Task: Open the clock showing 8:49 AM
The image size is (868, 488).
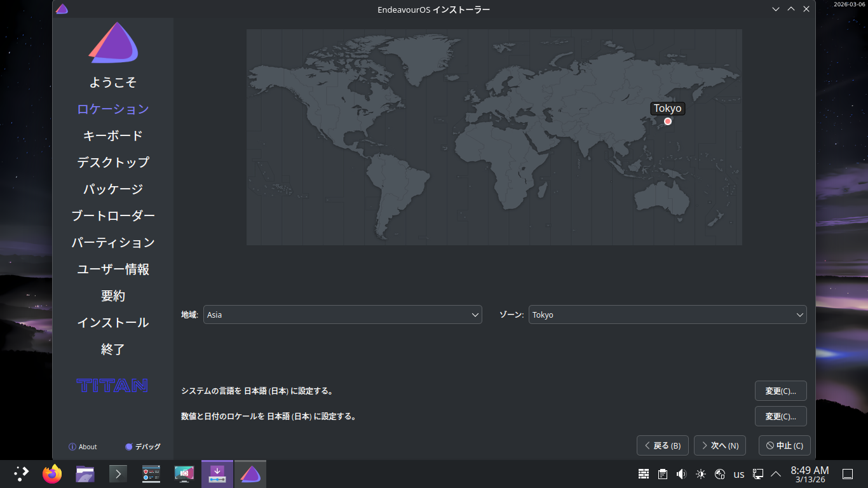Action: [x=810, y=474]
